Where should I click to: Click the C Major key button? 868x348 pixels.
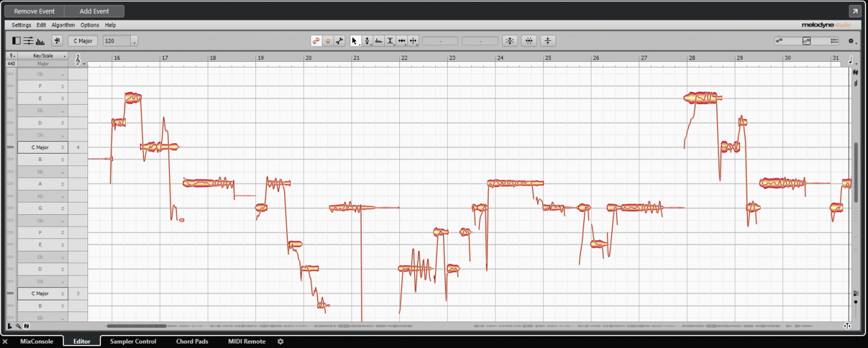pos(83,41)
